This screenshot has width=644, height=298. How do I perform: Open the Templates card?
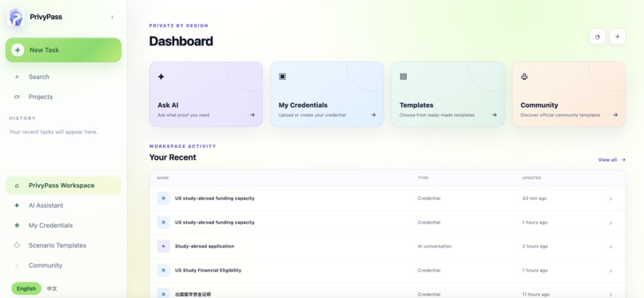pos(447,94)
